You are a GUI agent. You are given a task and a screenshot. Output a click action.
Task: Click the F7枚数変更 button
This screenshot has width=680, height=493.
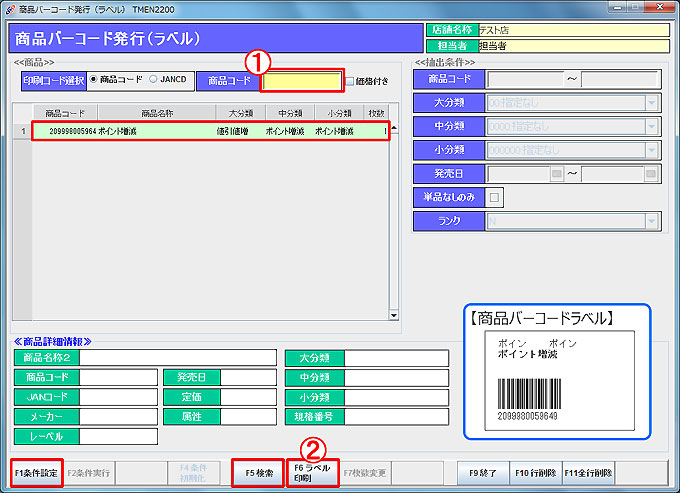point(365,473)
